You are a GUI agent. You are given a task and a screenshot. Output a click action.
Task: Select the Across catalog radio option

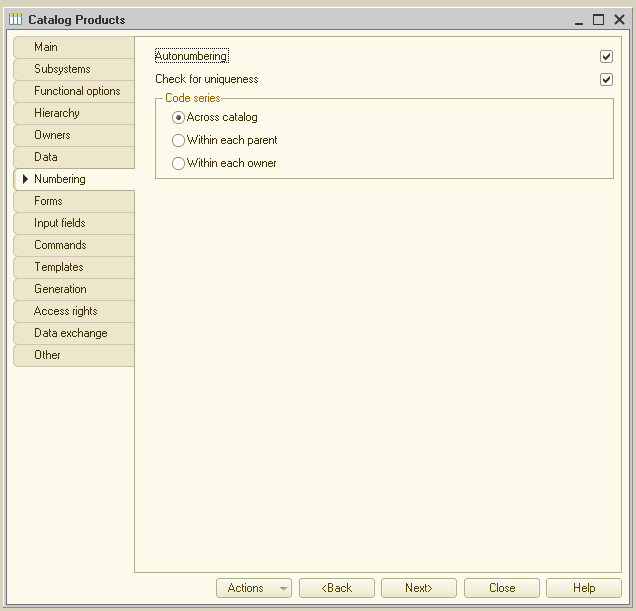[179, 118]
